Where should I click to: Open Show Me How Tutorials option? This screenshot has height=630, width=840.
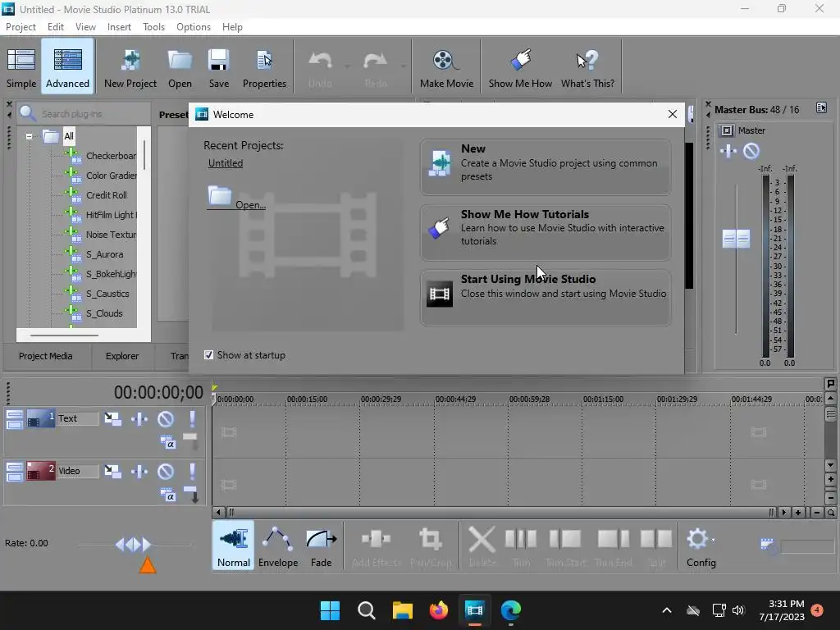[546, 232]
